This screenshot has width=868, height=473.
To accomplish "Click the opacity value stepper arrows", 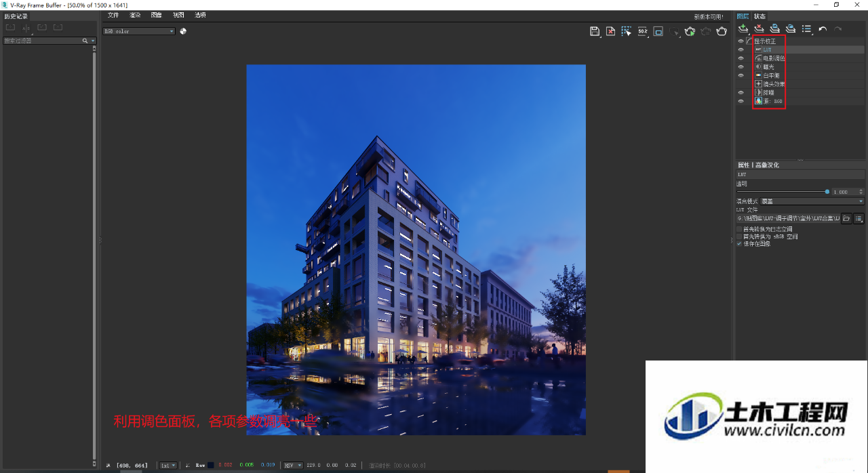I will tap(861, 192).
